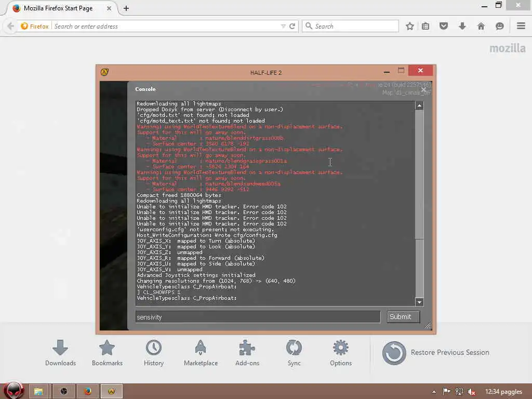
Task: Show hidden tray icons arrow
Action: coord(434,392)
